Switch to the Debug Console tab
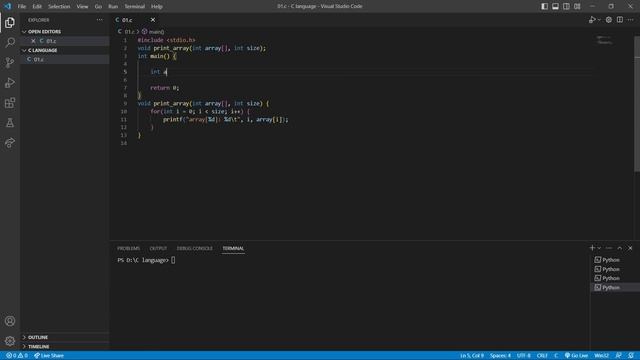The image size is (640, 360). pos(195,248)
